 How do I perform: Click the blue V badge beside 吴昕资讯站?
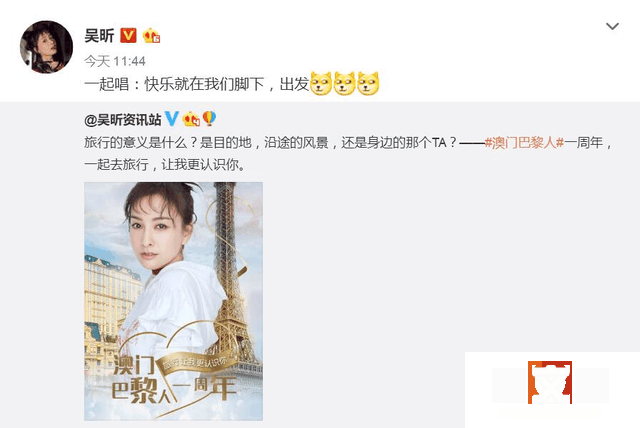point(171,119)
